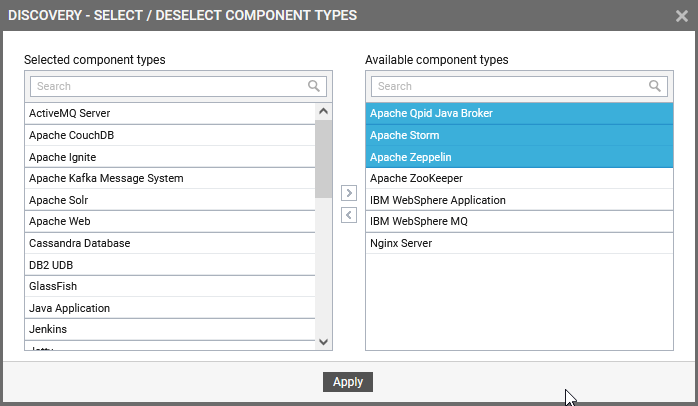The width and height of the screenshot is (698, 406).
Task: Focus the Selected component types search field
Action: click(x=178, y=86)
